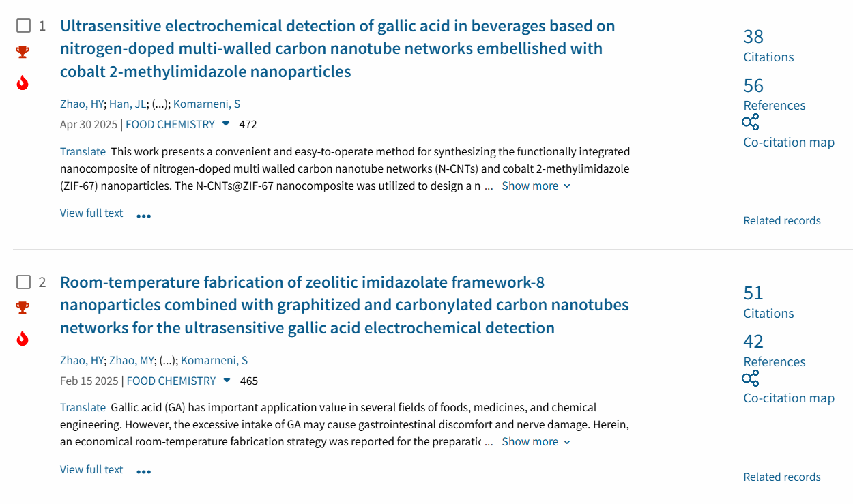Click the trophy icon on record 1
The height and width of the screenshot is (504, 853).
coord(23,52)
